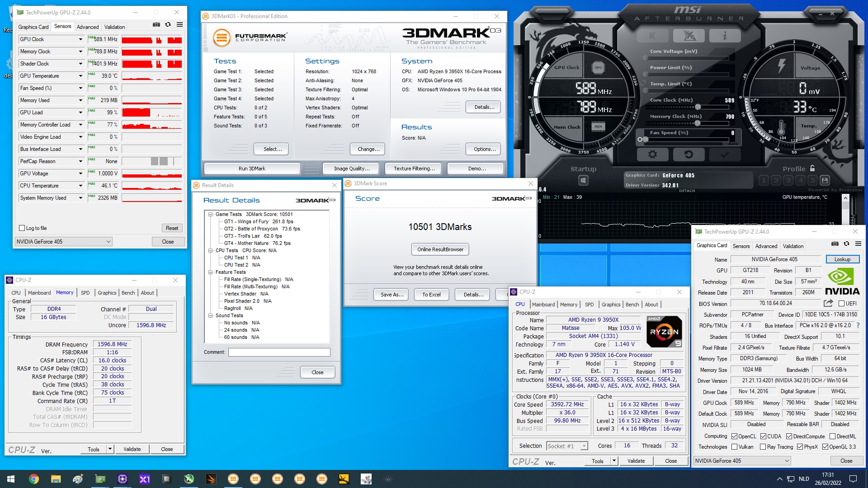Click refresh icon in GPU-Z Graphics Card window

[x=847, y=244]
